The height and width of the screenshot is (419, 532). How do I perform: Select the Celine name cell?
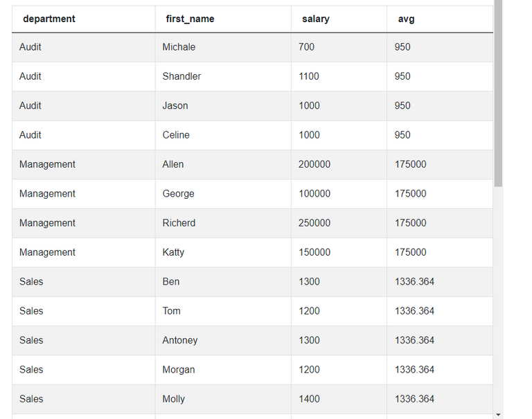click(176, 135)
